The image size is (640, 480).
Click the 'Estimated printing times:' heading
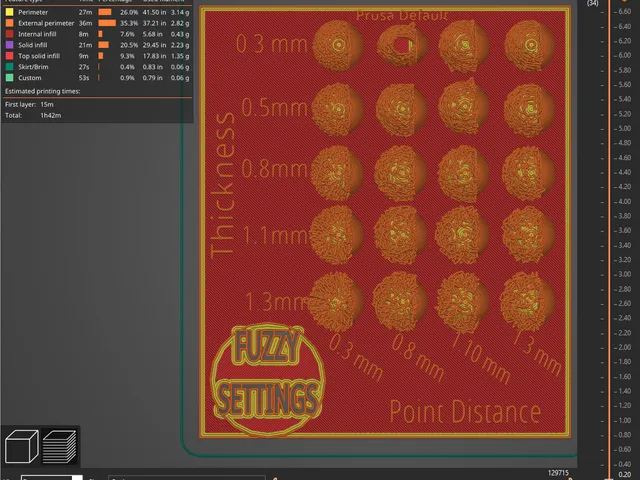point(42,91)
